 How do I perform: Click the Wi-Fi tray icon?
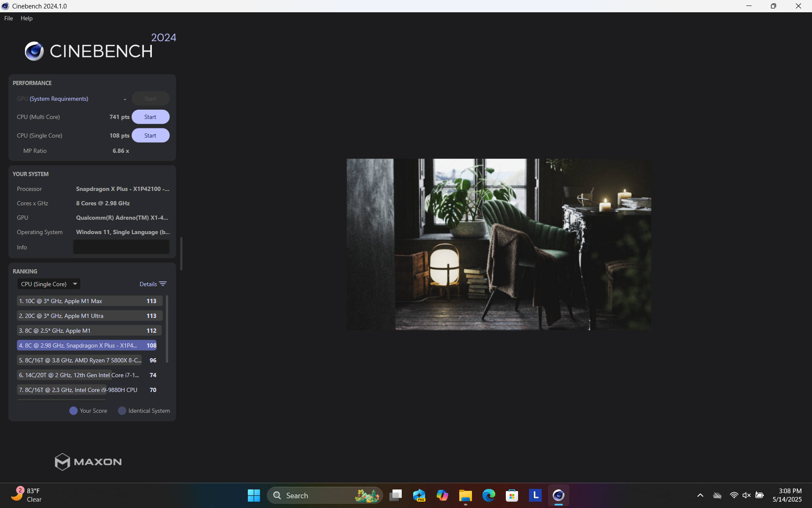click(x=734, y=495)
